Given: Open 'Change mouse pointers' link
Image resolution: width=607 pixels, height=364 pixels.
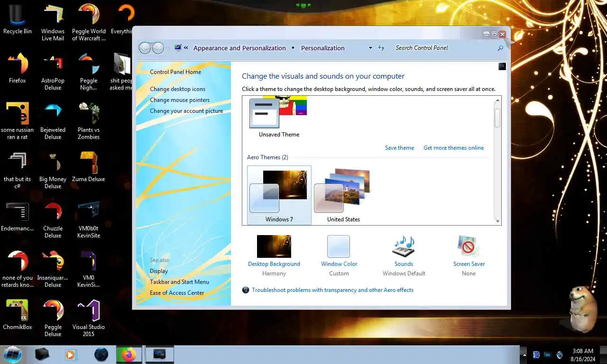Looking at the screenshot, I should click(180, 100).
